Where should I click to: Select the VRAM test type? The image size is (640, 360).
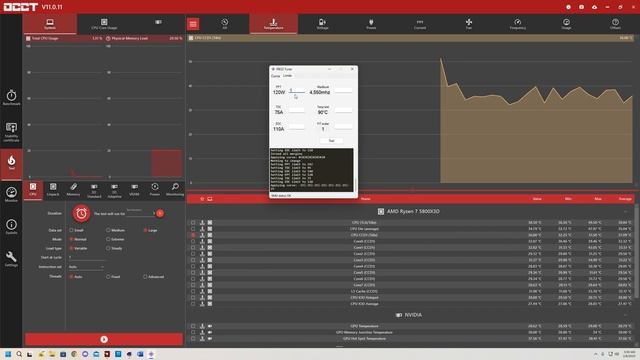point(134,190)
